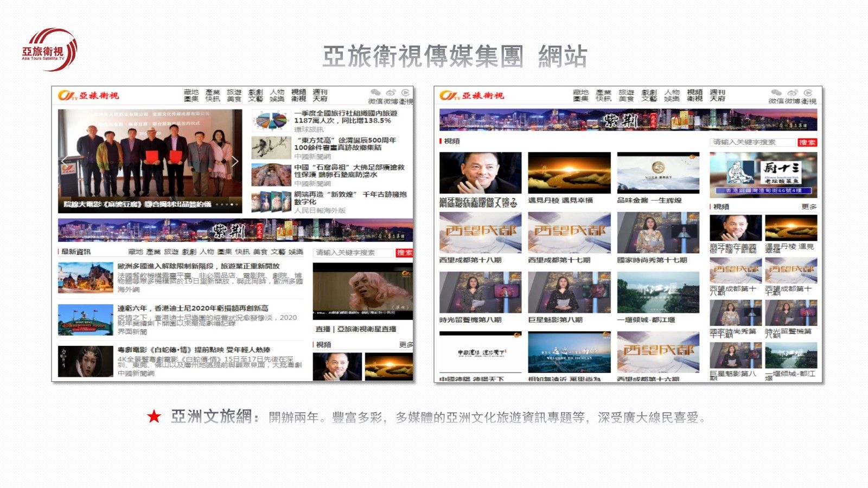Screen dimensions: 868x488
Task: Open 視頻 in the video page top navigation
Action: coord(694,92)
